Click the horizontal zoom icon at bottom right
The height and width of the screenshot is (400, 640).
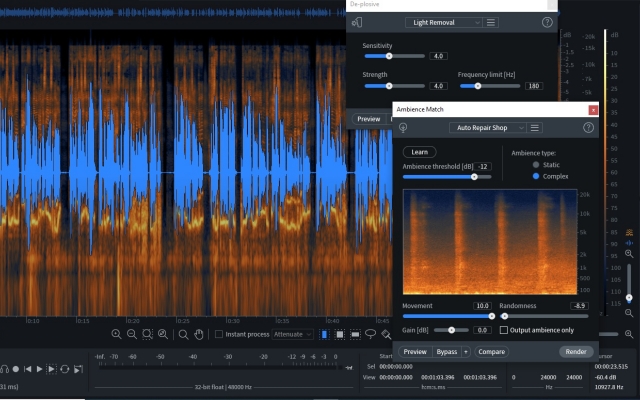[629, 334]
